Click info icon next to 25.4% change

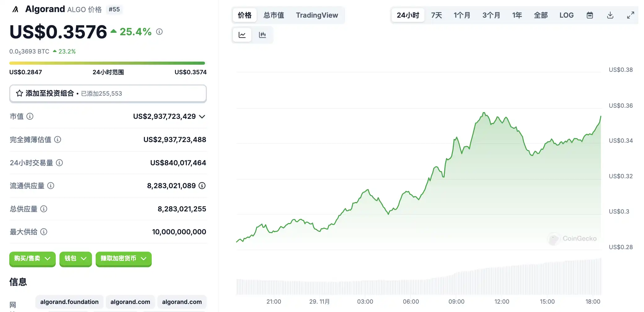pos(159,32)
